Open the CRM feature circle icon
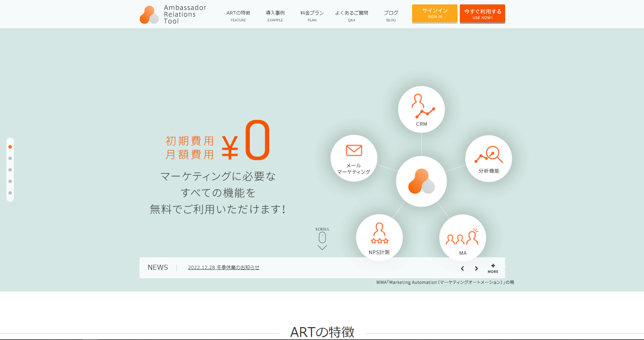The height and width of the screenshot is (340, 644). point(422,109)
